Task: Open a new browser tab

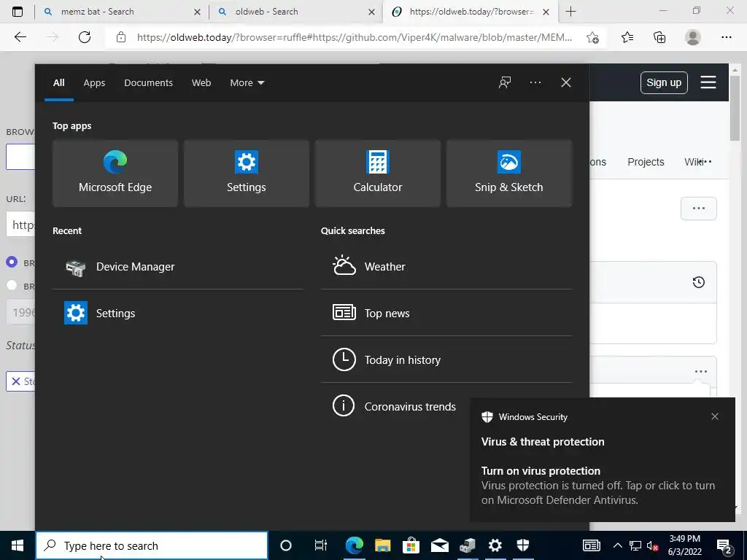Action: coord(570,12)
